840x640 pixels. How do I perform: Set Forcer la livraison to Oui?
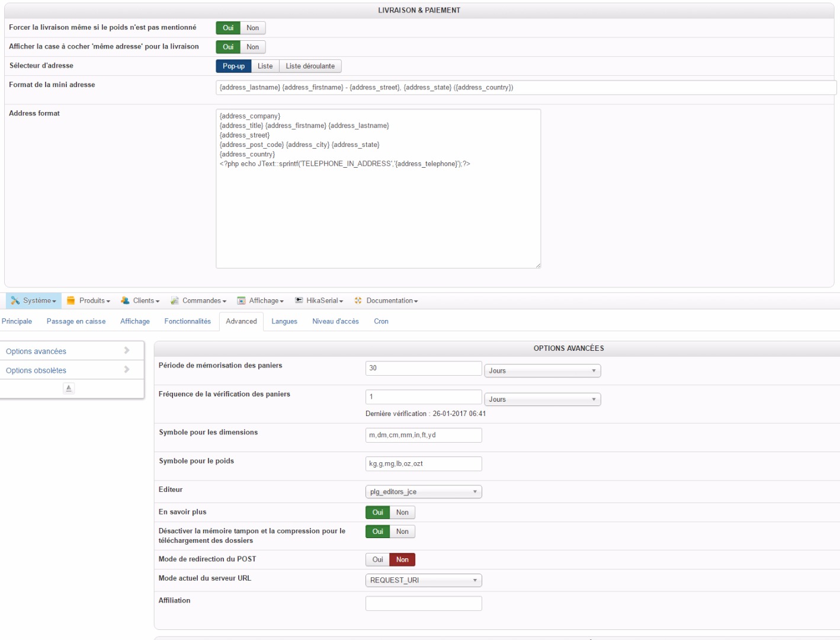(x=228, y=28)
